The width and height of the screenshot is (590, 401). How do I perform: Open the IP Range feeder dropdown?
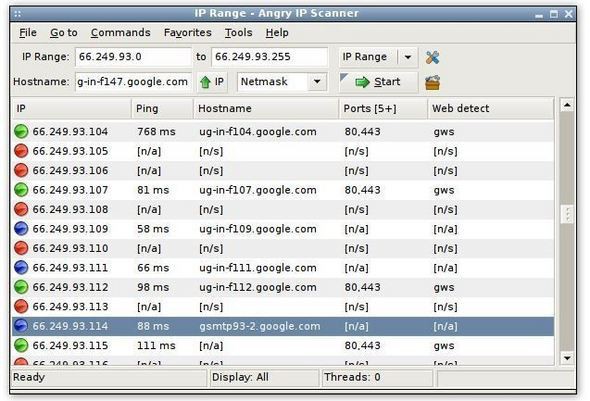[408, 57]
